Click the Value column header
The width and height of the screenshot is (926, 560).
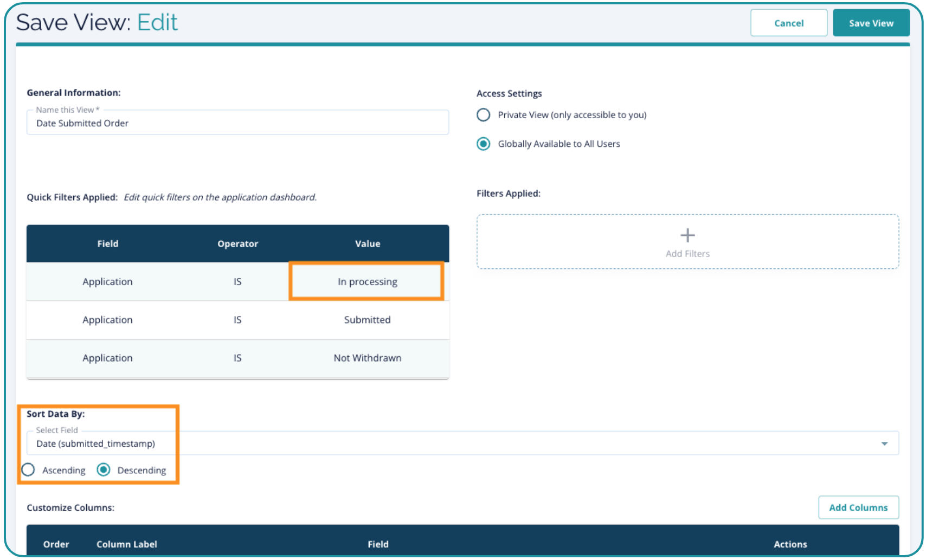(x=367, y=244)
